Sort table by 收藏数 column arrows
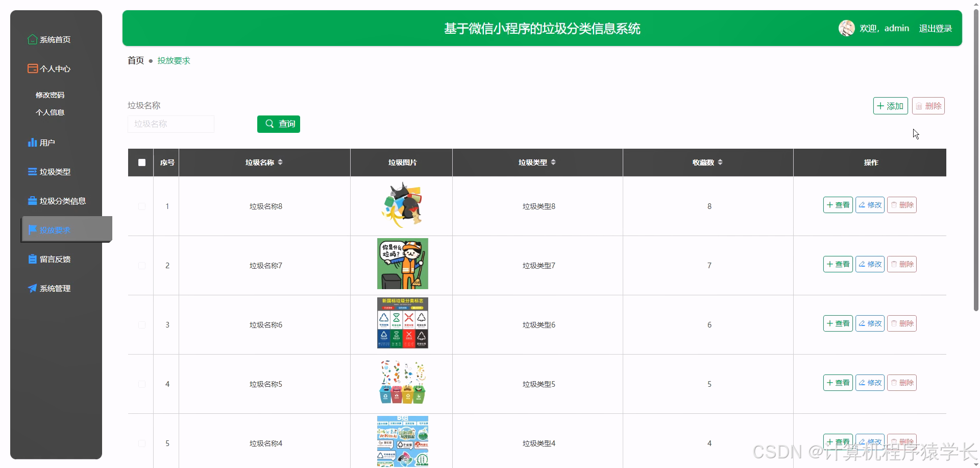 pyautogui.click(x=721, y=162)
